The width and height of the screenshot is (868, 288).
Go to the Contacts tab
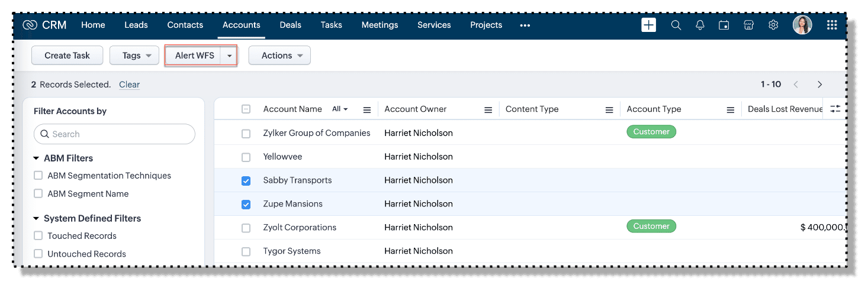click(x=185, y=25)
